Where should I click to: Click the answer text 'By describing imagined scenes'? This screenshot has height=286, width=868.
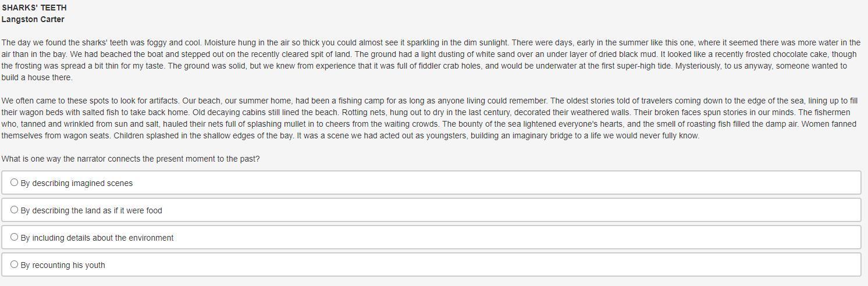77,183
